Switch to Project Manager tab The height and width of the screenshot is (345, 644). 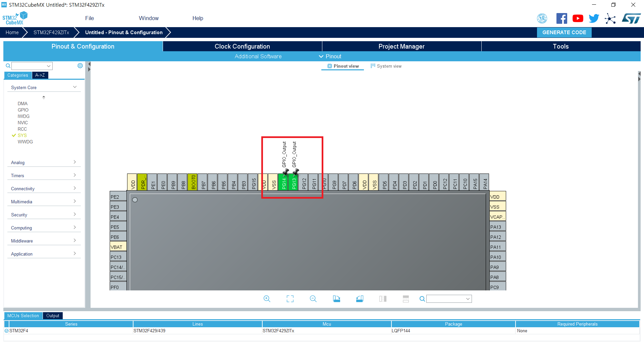(x=401, y=46)
